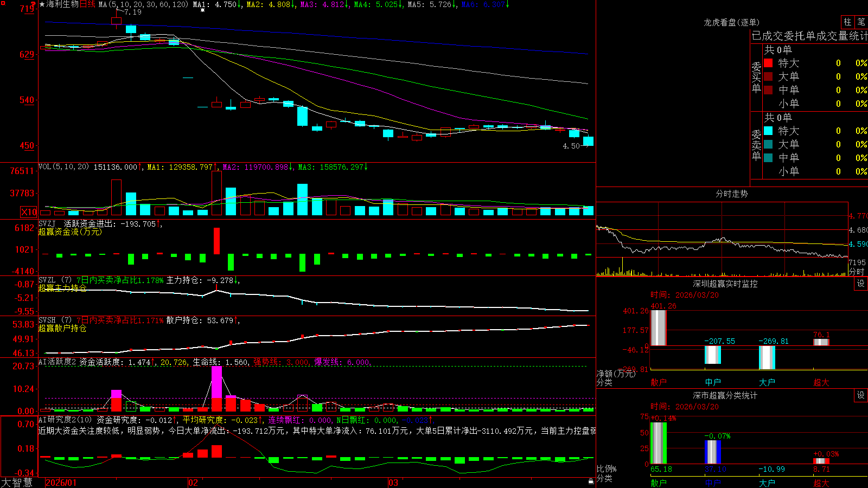Image resolution: width=868 pixels, height=488 pixels.
Task: Click the 76.1 超大 net amount bar
Action: coord(821,342)
